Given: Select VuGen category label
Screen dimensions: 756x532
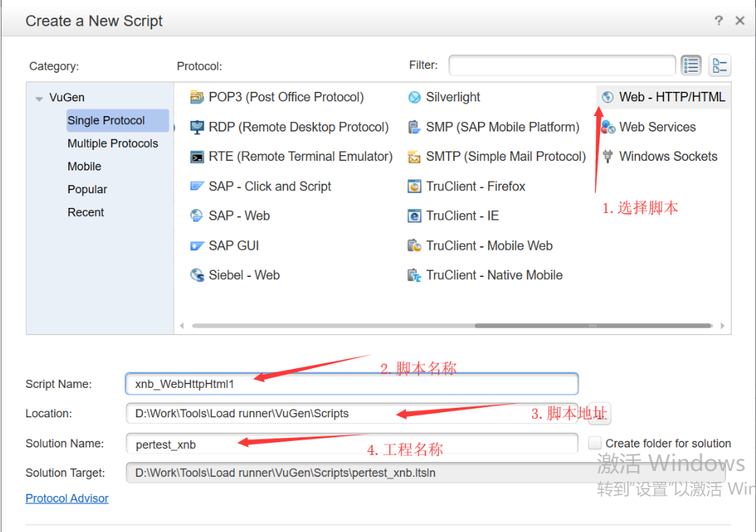Looking at the screenshot, I should [66, 97].
